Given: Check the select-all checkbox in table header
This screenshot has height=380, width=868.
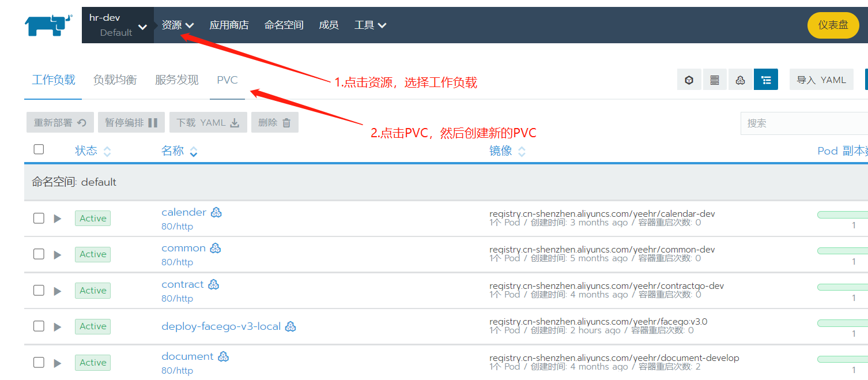Looking at the screenshot, I should pos(39,149).
